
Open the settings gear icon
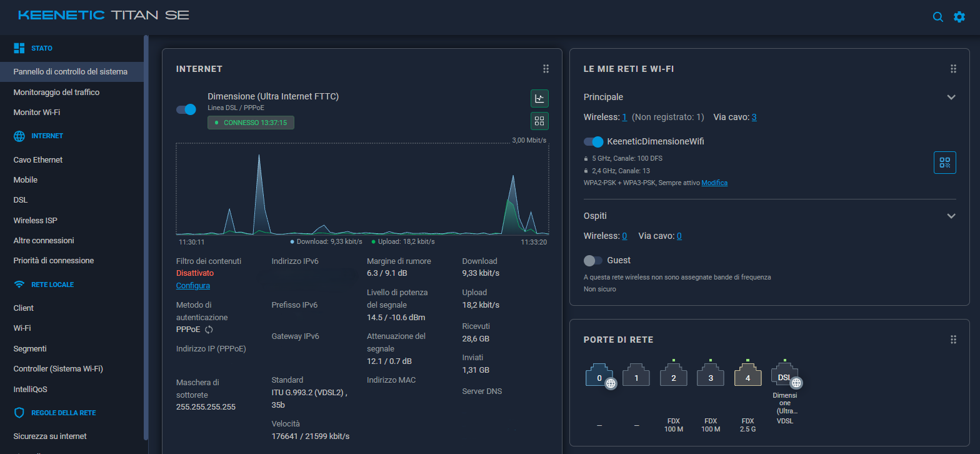click(959, 17)
